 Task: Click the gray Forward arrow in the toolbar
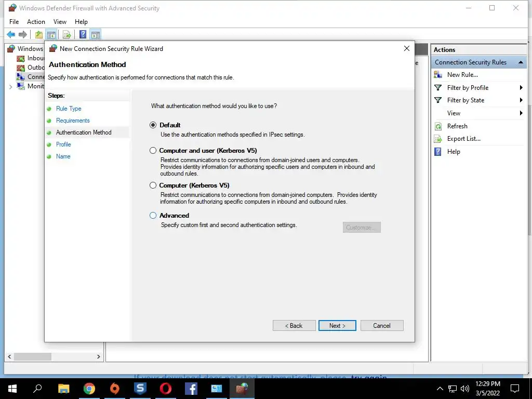pyautogui.click(x=23, y=34)
